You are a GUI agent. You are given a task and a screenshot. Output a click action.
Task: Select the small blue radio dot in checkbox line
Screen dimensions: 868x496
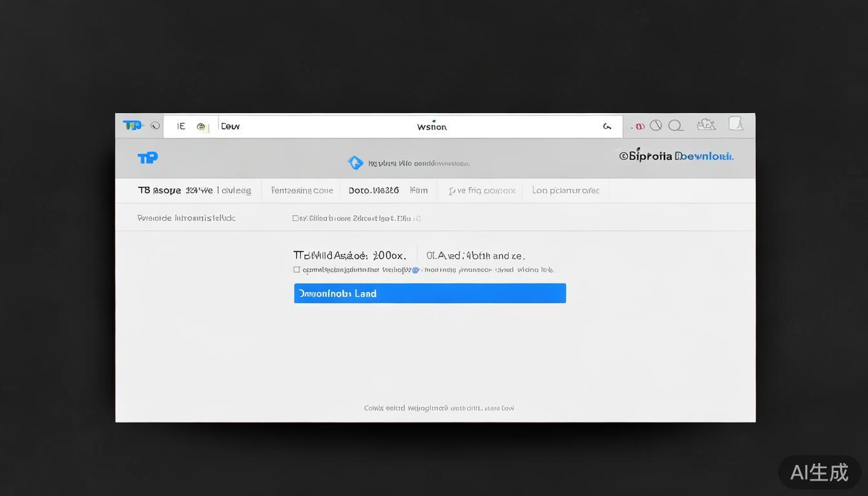point(415,270)
